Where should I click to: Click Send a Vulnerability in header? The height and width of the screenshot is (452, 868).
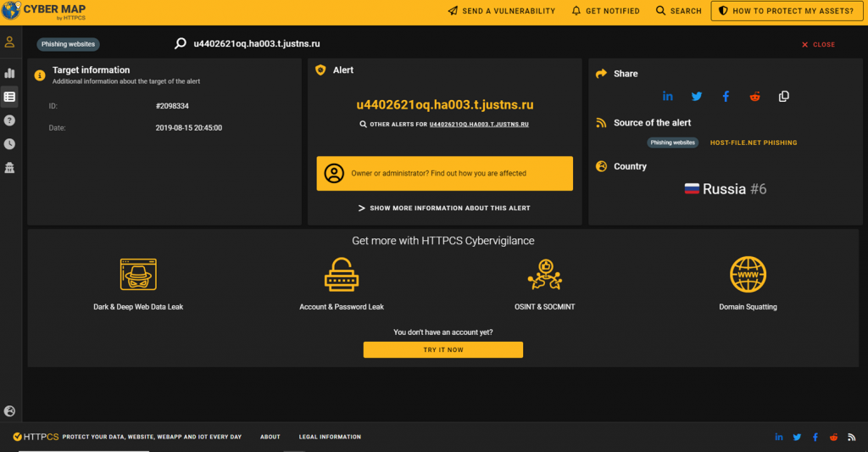click(x=502, y=10)
